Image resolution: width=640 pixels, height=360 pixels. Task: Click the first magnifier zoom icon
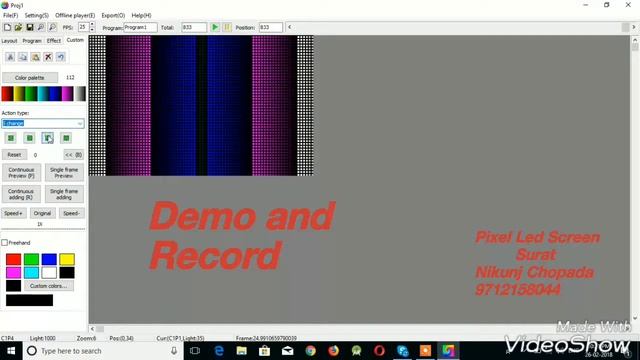tap(41, 27)
